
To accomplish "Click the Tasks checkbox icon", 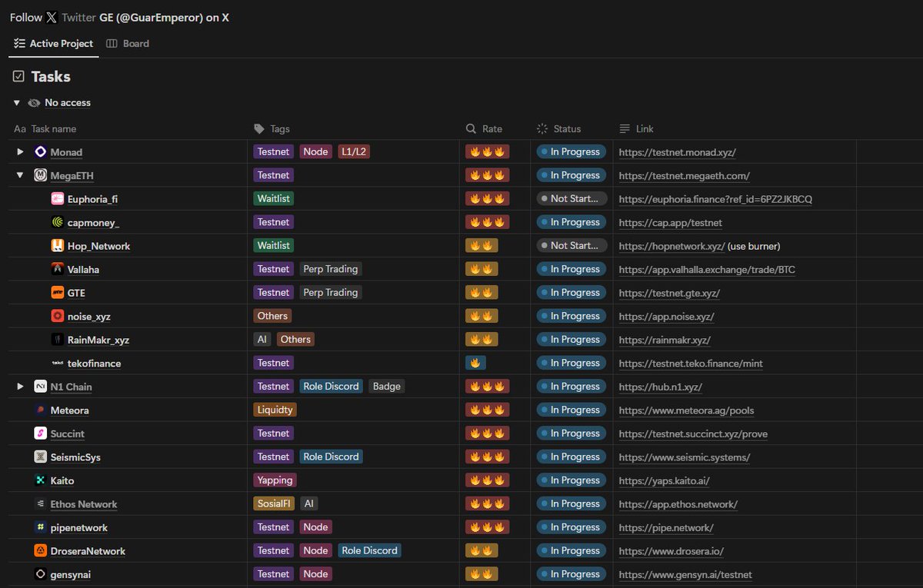I will (x=18, y=76).
